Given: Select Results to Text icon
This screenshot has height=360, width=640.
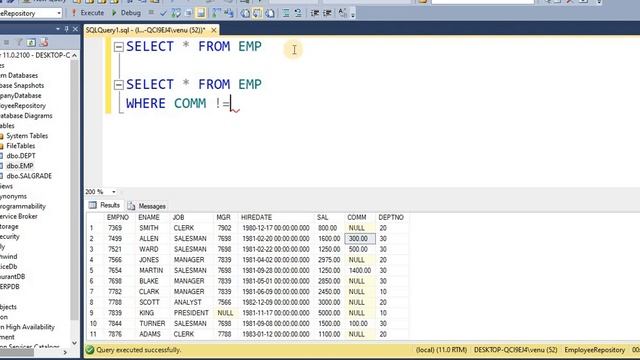Looking at the screenshot, I should 245,13.
